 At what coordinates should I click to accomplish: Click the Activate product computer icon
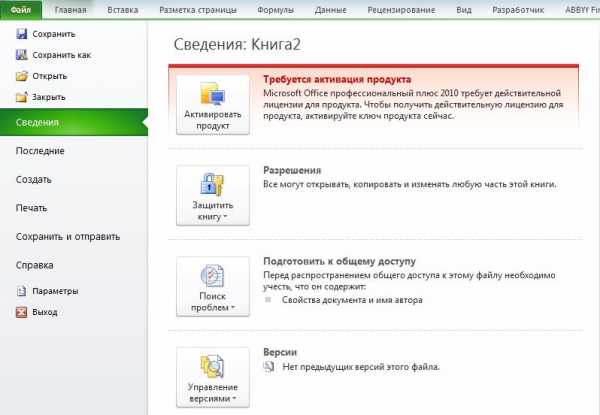click(x=212, y=94)
